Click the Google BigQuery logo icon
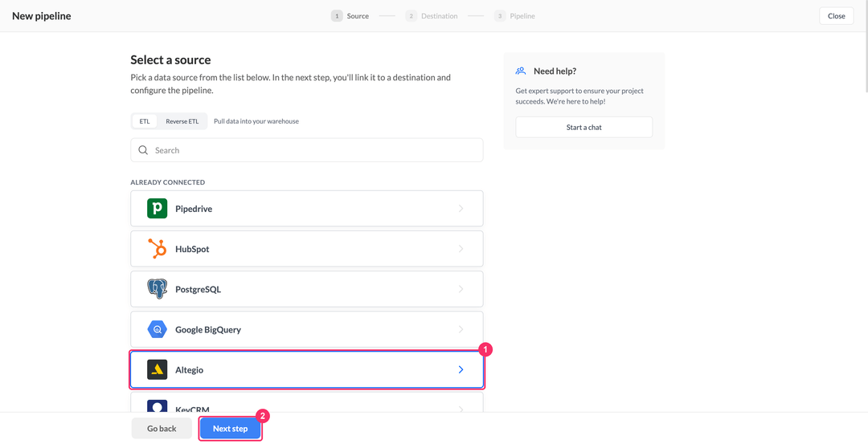This screenshot has width=868, height=444. [158, 329]
